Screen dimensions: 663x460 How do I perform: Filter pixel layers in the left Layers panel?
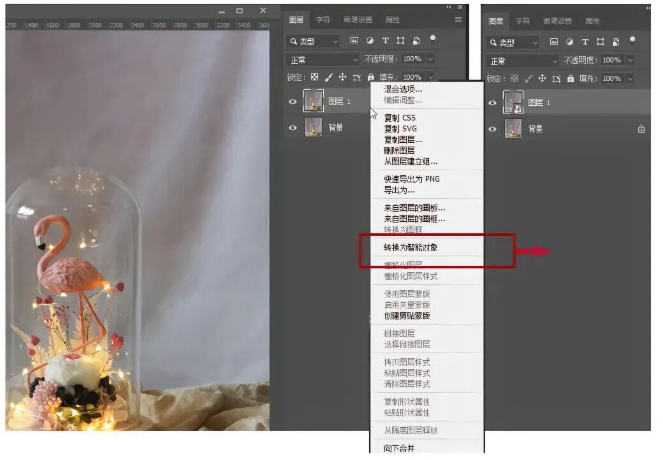click(354, 41)
